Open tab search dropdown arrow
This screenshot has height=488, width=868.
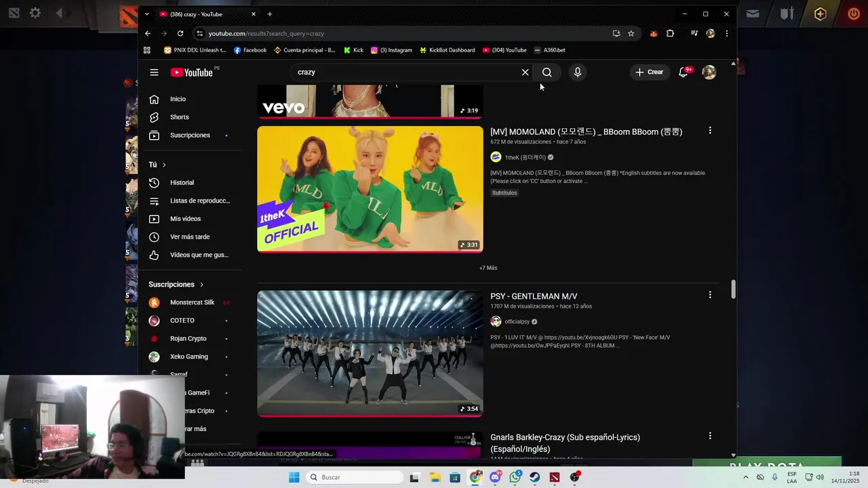click(x=147, y=14)
